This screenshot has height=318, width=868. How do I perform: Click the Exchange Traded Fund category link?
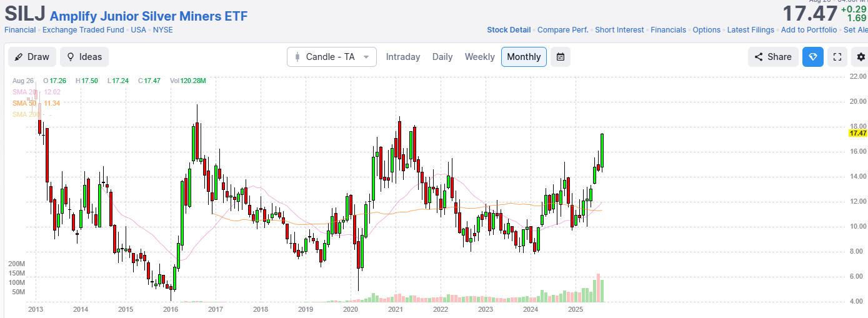pos(84,30)
